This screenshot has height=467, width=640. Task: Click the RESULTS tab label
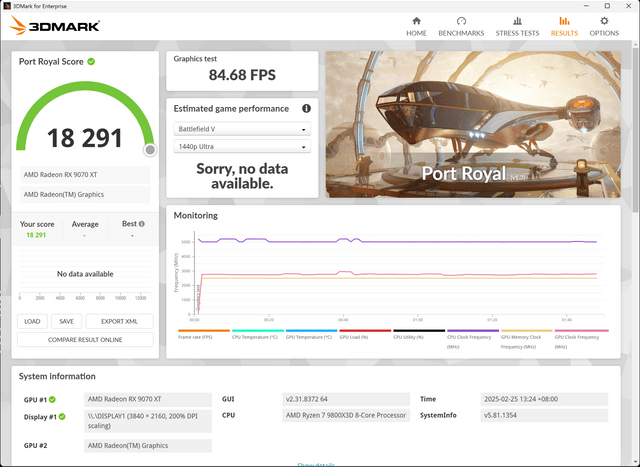click(x=564, y=33)
